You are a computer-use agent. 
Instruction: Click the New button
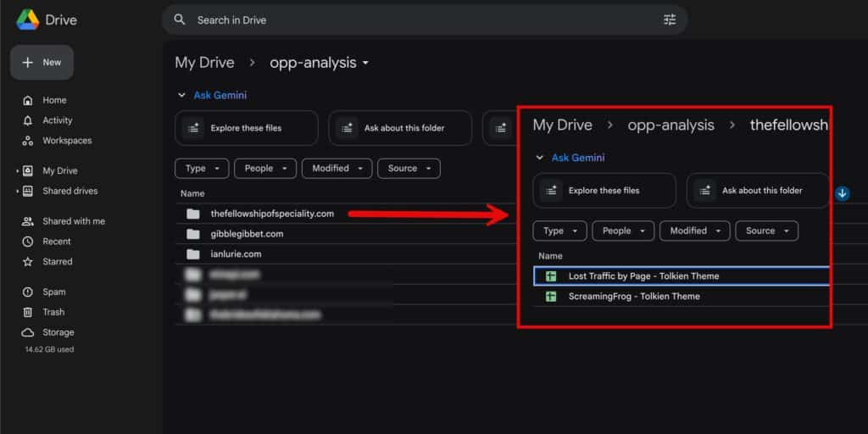(42, 63)
